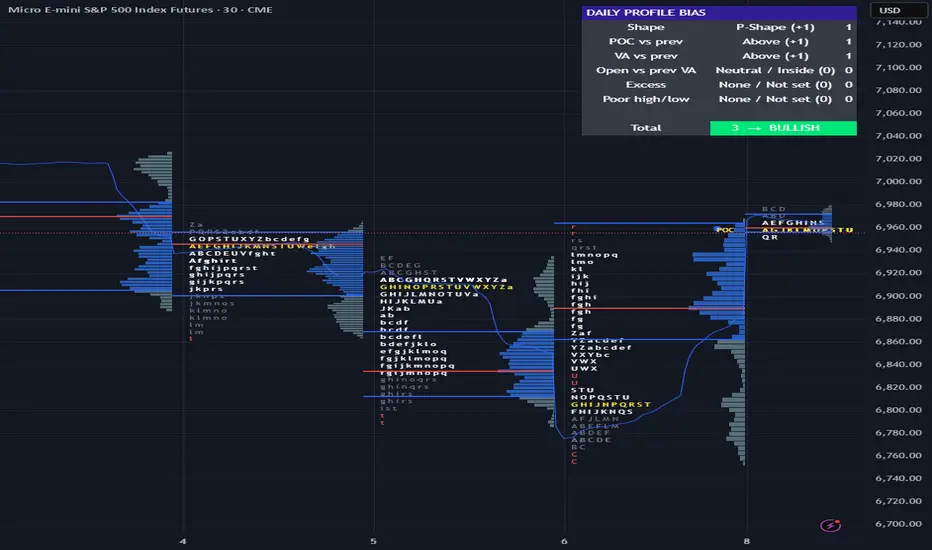Click the DAILY PROFILE BIAS table header
Image resolution: width=932 pixels, height=550 pixels.
[x=719, y=12]
